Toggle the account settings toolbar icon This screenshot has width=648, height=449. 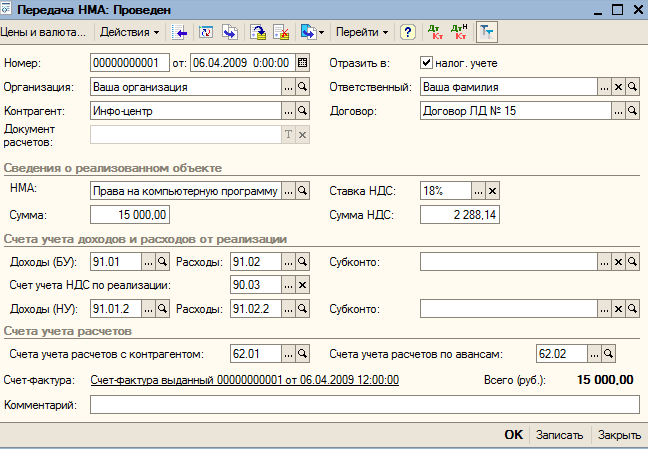coord(487,32)
